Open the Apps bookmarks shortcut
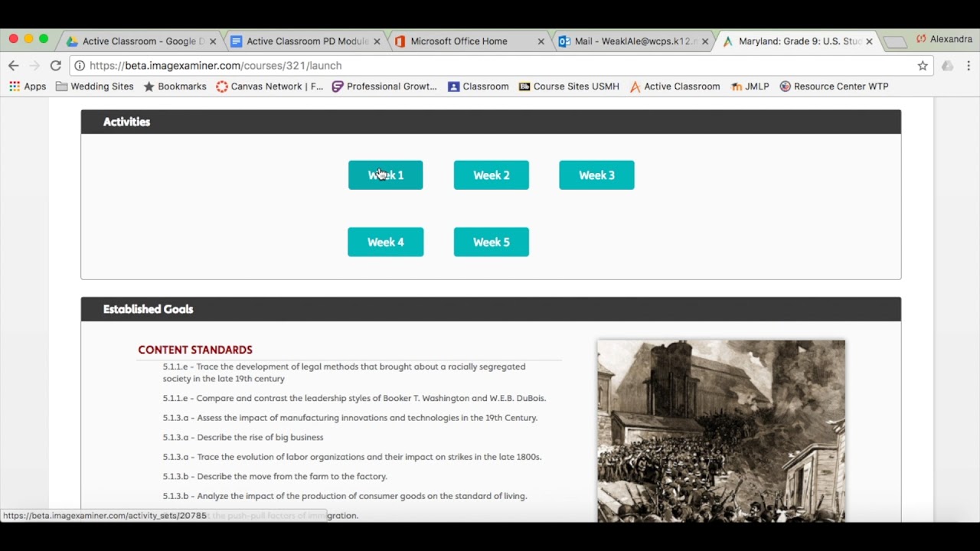 [x=28, y=86]
